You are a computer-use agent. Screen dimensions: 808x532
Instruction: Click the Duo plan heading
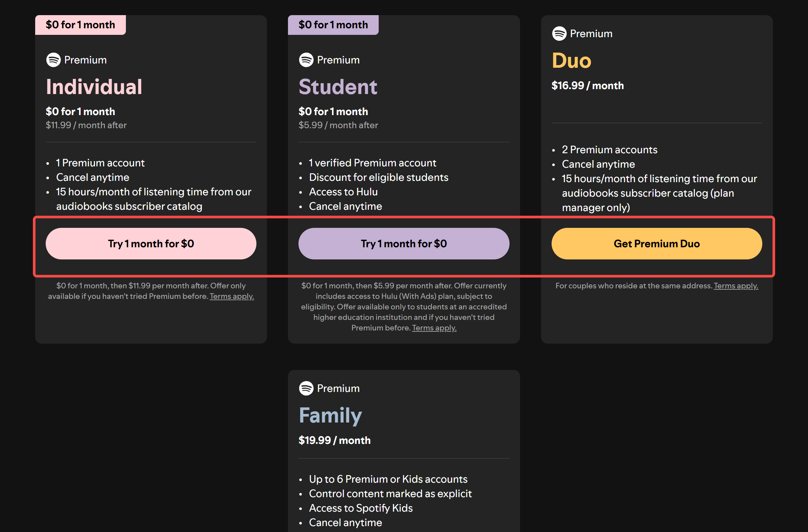click(x=571, y=61)
